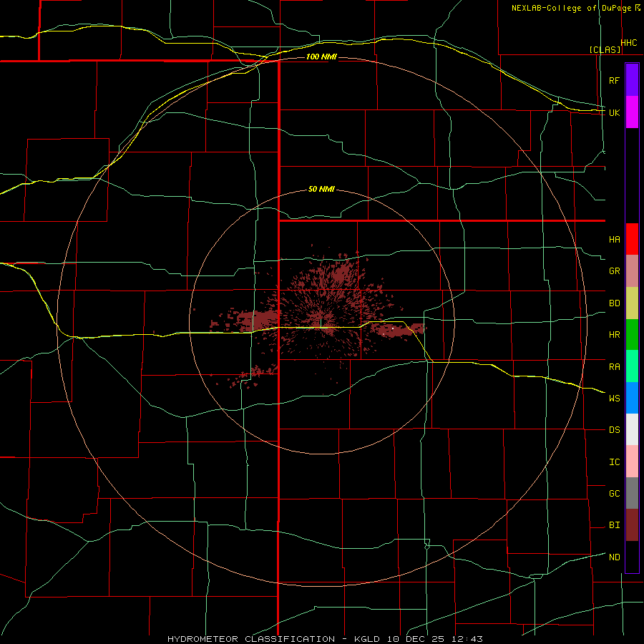The height and width of the screenshot is (644, 644).
Task: Click the GC gray legend color block
Action: pyautogui.click(x=632, y=493)
